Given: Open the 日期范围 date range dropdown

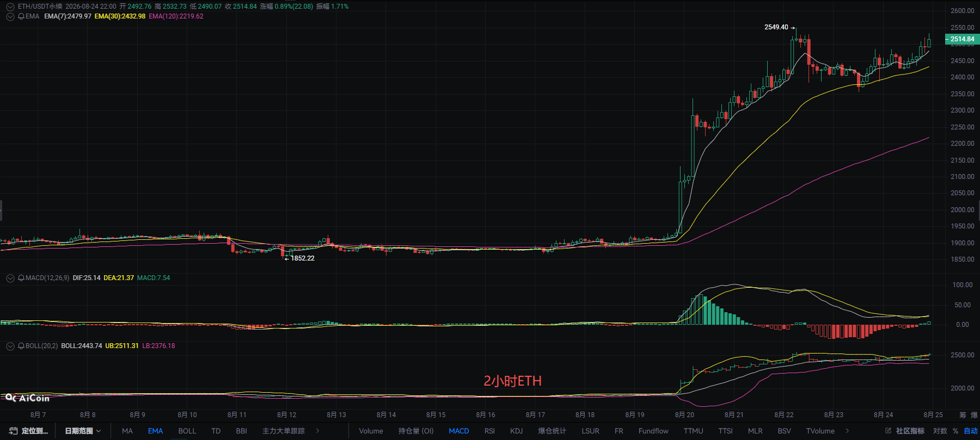Looking at the screenshot, I should point(83,431).
